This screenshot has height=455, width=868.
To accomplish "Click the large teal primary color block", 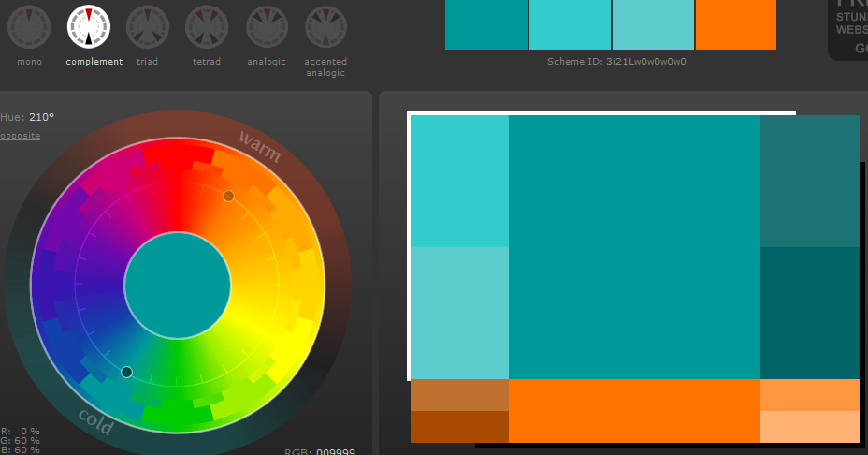I will (x=634, y=247).
